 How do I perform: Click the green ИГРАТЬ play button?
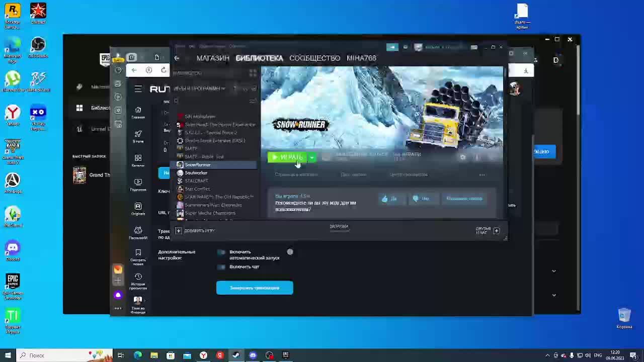[287, 157]
